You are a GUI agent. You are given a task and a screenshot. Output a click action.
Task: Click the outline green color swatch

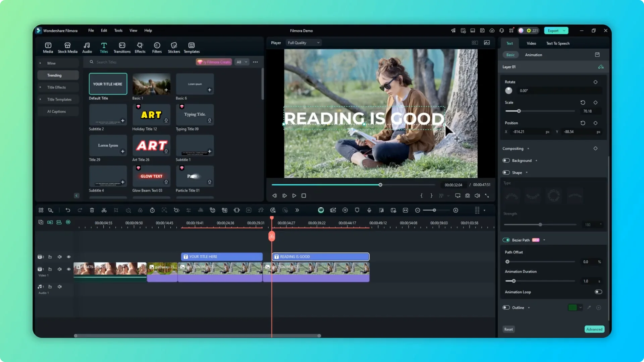click(573, 308)
